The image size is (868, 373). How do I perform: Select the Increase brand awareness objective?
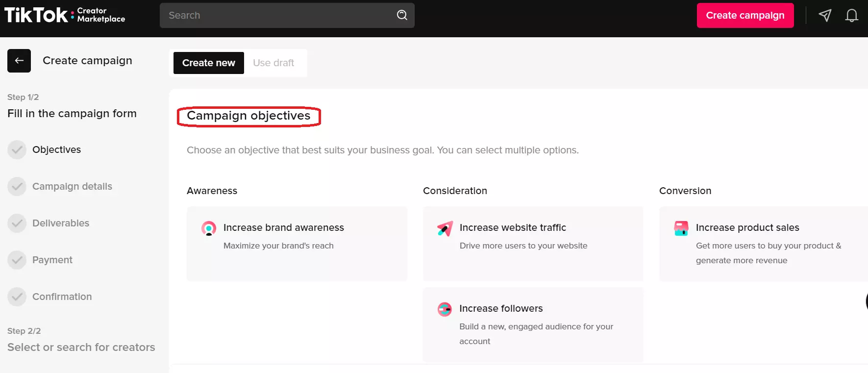297,244
